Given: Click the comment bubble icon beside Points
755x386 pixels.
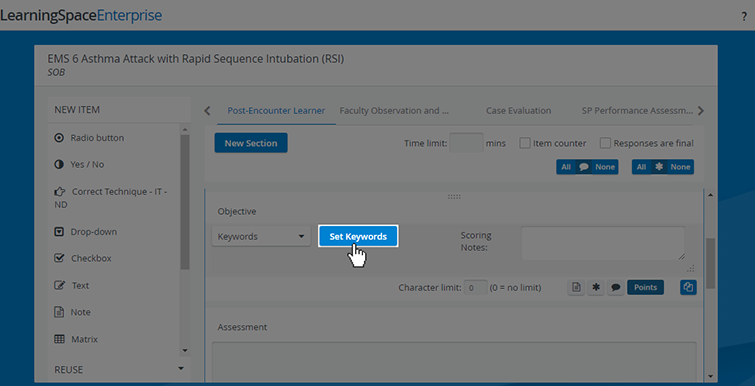Looking at the screenshot, I should pyautogui.click(x=615, y=287).
